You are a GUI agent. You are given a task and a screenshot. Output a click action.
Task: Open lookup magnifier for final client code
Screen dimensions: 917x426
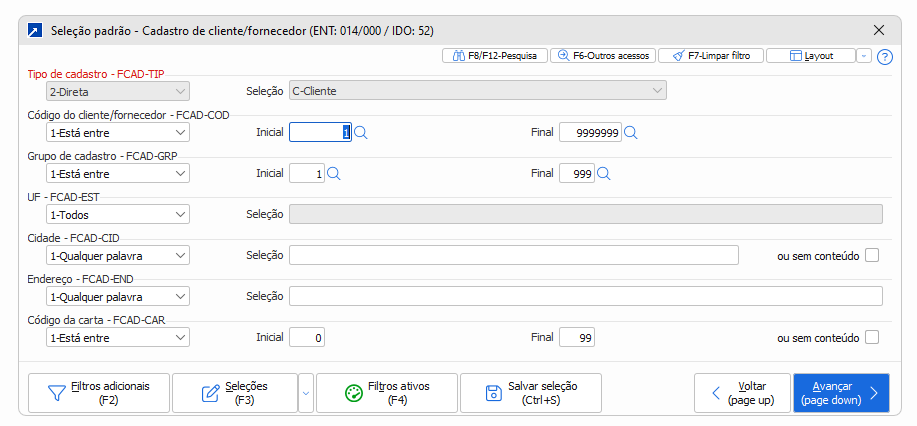(630, 132)
